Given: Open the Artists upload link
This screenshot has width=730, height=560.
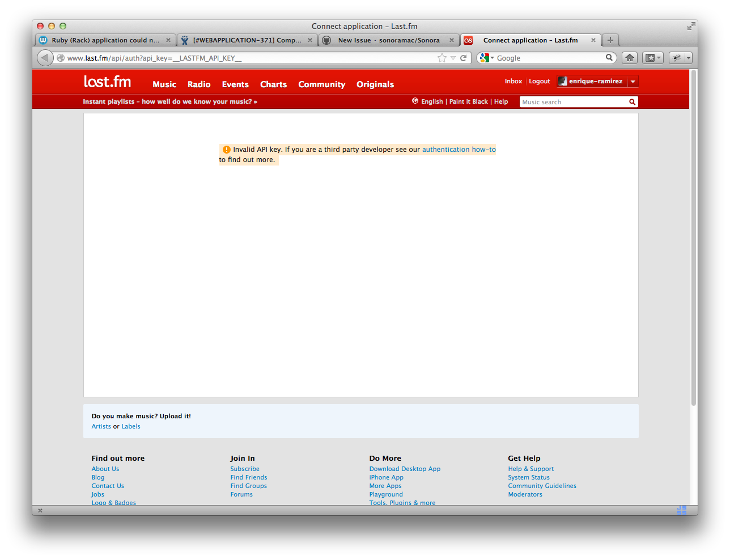Looking at the screenshot, I should (101, 426).
